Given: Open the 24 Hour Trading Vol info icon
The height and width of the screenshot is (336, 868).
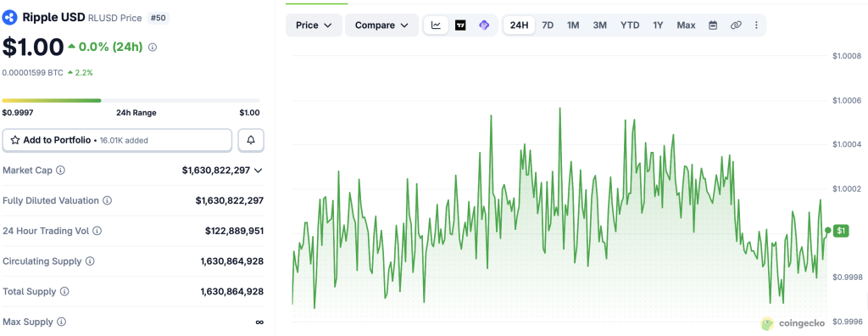Looking at the screenshot, I should click(x=97, y=231).
